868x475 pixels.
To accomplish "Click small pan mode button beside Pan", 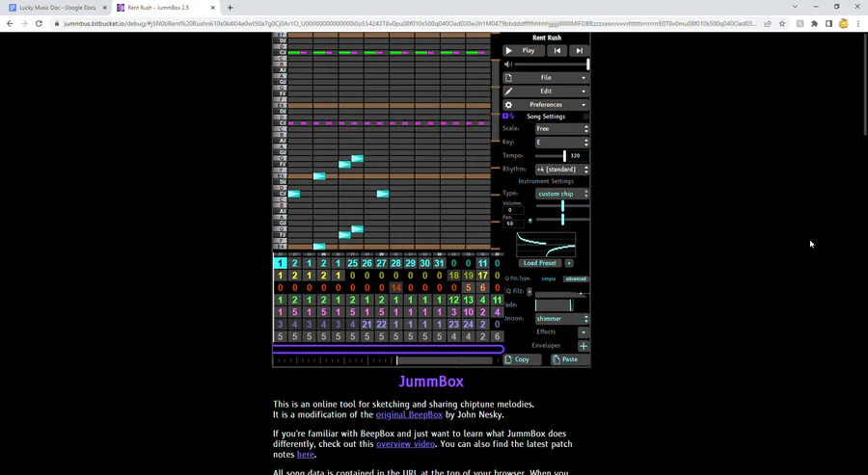I will pyautogui.click(x=529, y=221).
